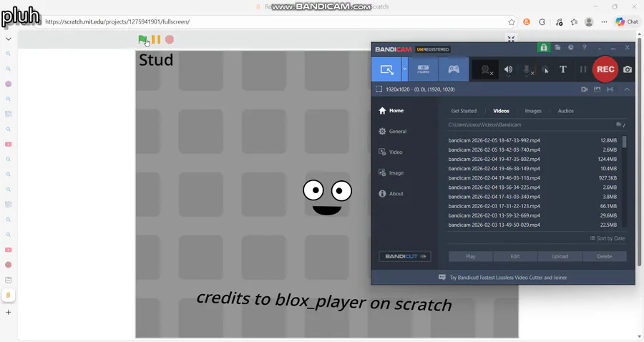Click the broadcast signal icon in the status row
This screenshot has width=644, height=342.
(610, 89)
